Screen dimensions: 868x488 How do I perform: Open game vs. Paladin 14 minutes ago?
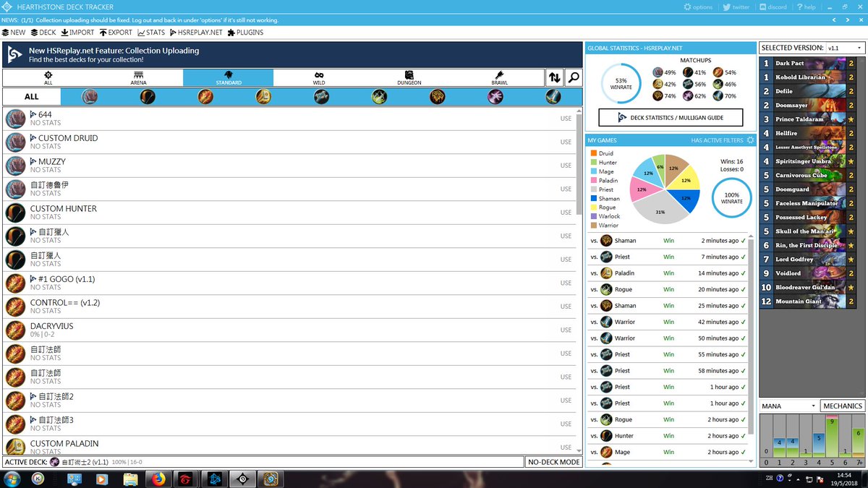668,273
